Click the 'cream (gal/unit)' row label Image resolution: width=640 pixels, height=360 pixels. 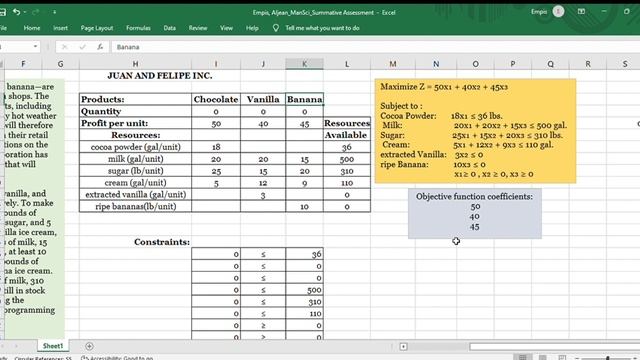[x=136, y=182]
